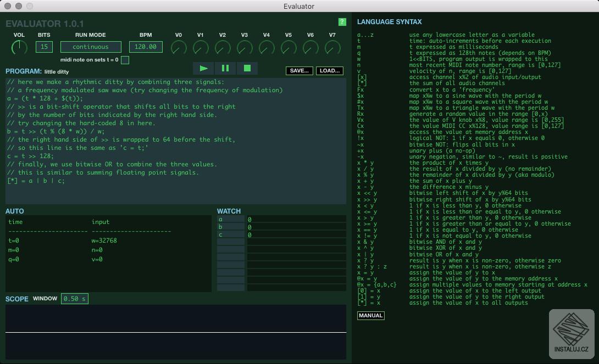Click the code line 'b = t >> (t % (8 * w)) / w;'
Viewport: 599px width, 364px height.
click(56, 131)
